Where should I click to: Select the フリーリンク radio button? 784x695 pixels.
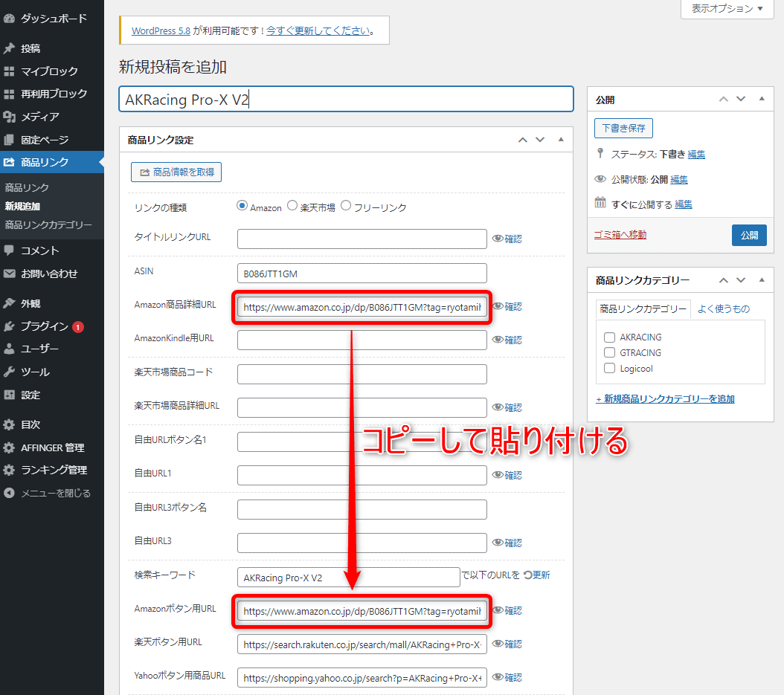coord(346,206)
